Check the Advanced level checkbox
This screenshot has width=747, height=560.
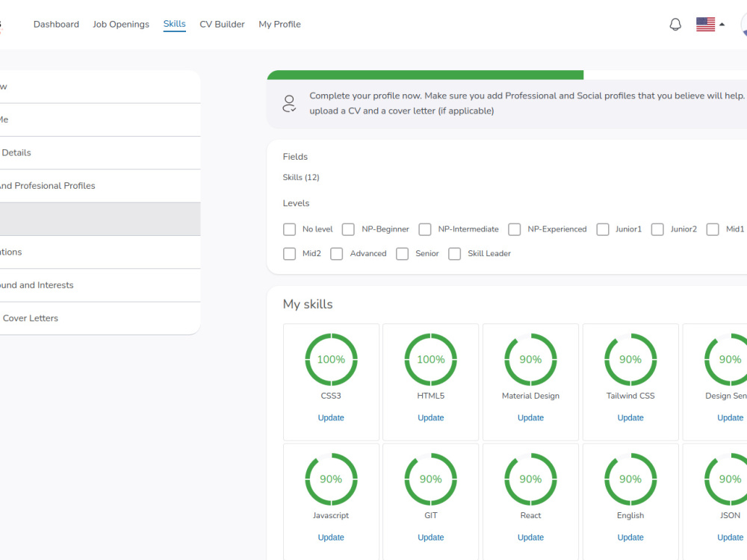click(x=336, y=254)
